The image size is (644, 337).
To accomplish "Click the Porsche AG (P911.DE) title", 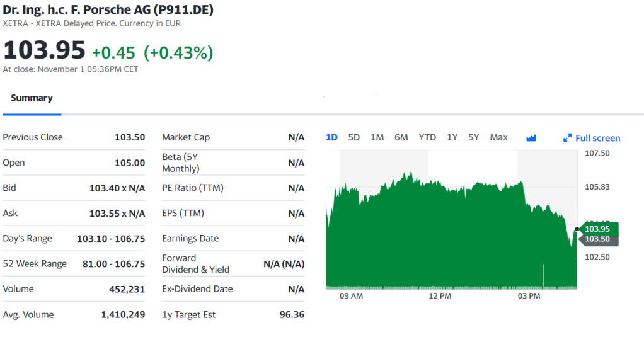I will [x=108, y=10].
